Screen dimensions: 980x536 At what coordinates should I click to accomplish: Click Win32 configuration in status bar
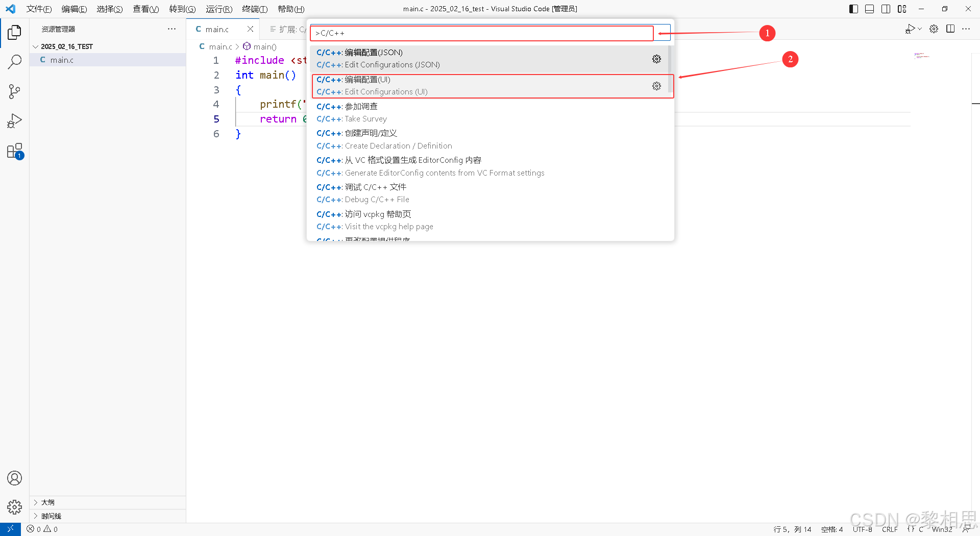[942, 529]
